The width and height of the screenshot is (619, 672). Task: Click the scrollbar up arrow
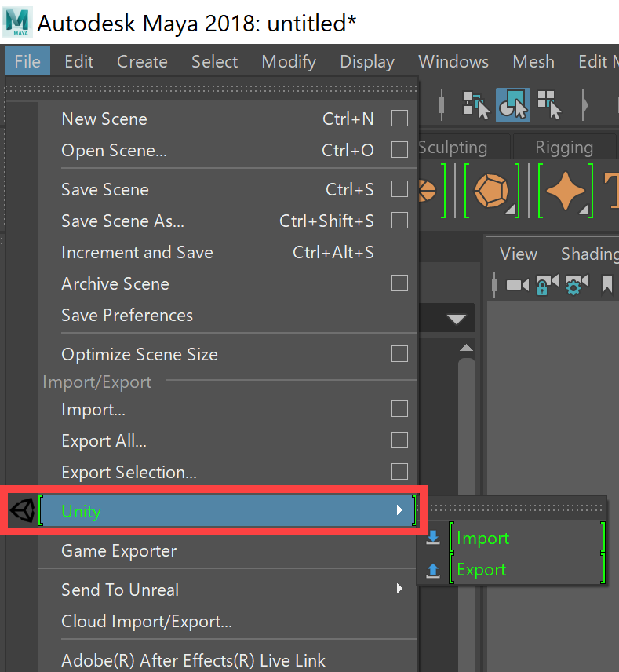tap(466, 348)
